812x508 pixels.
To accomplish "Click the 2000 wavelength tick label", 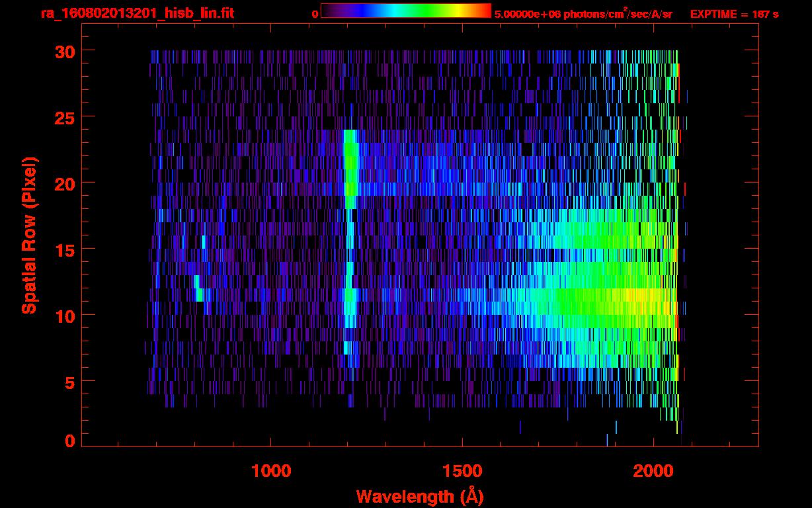I will tap(653, 471).
